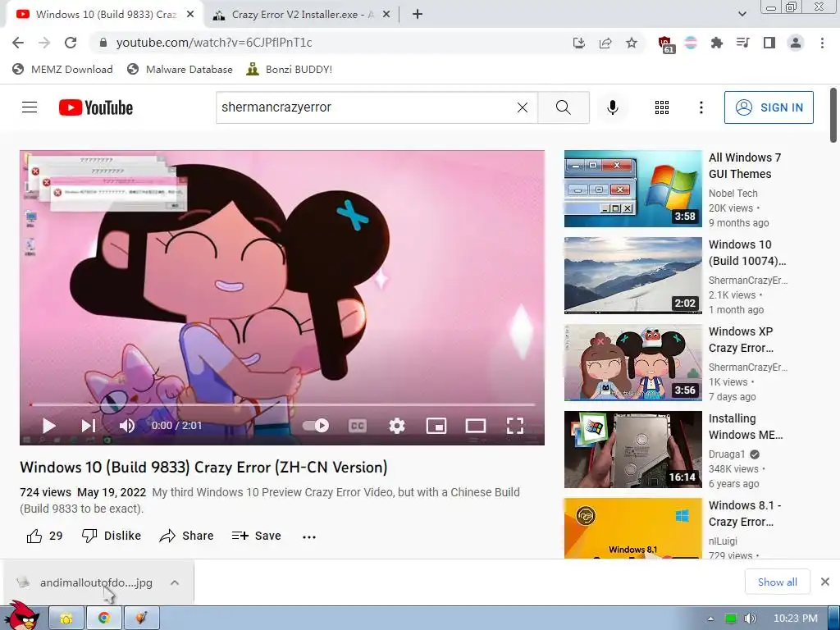Open the YouTube hamburger guide menu

pyautogui.click(x=30, y=107)
